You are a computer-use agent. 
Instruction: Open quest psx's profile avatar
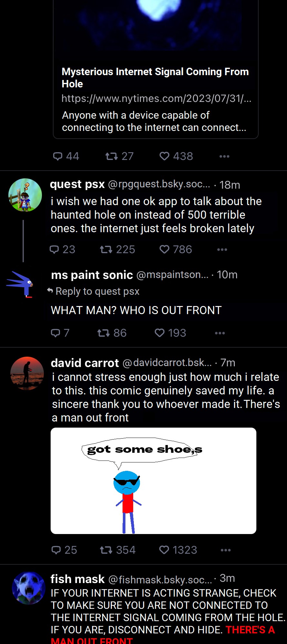(25, 195)
